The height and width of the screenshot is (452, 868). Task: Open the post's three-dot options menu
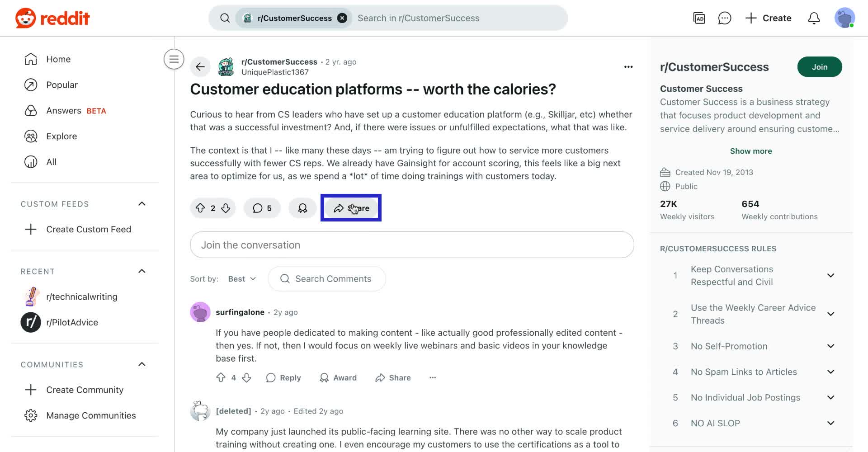pyautogui.click(x=628, y=67)
